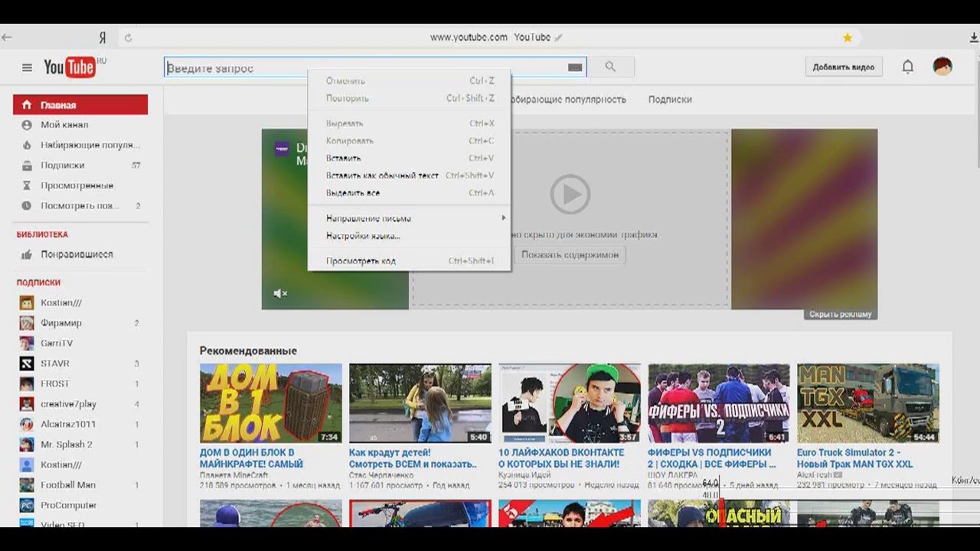The image size is (980, 551).
Task: Click Показать содержимое button
Action: 570,255
